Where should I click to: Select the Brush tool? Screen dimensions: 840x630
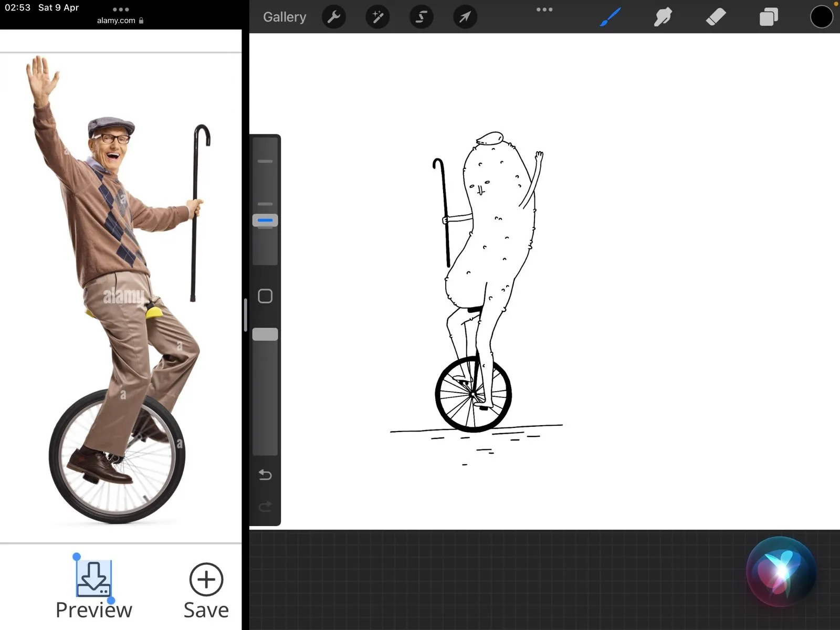[x=610, y=17]
